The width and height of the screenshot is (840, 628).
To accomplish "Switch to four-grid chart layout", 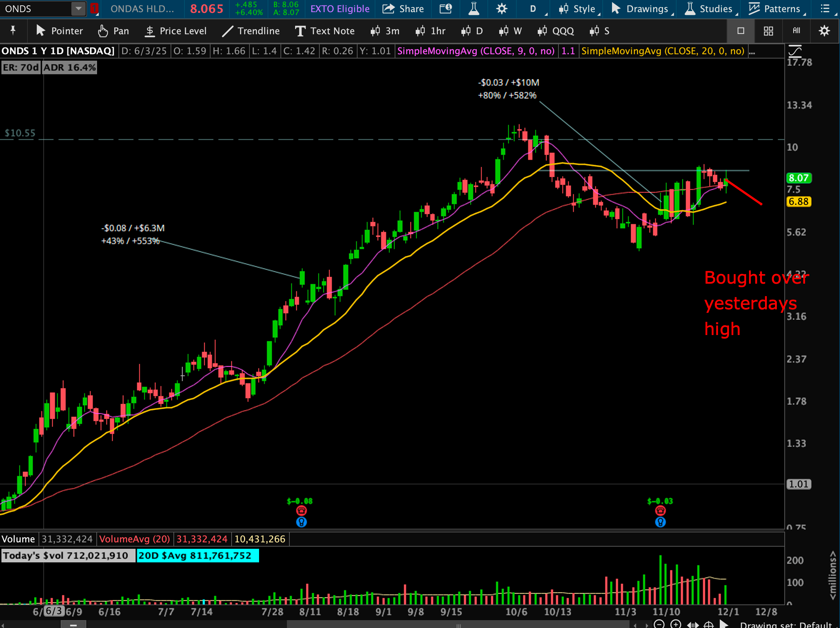I will 768,31.
